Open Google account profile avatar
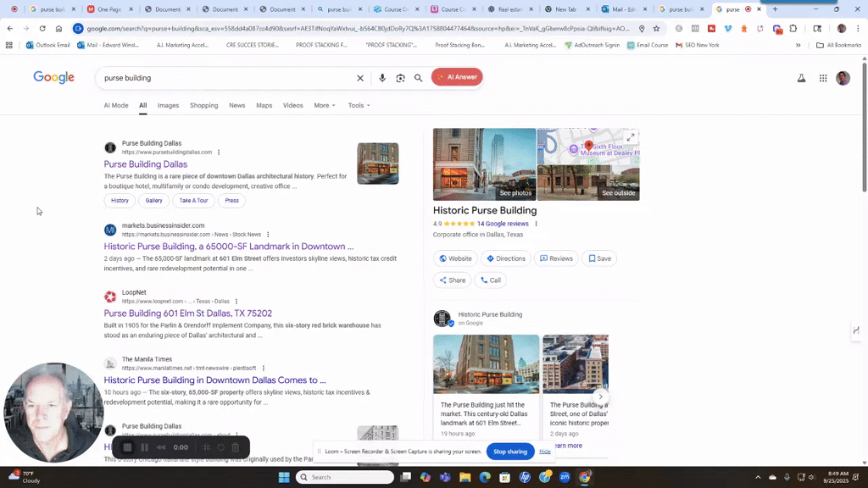This screenshot has height=488, width=868. [843, 78]
